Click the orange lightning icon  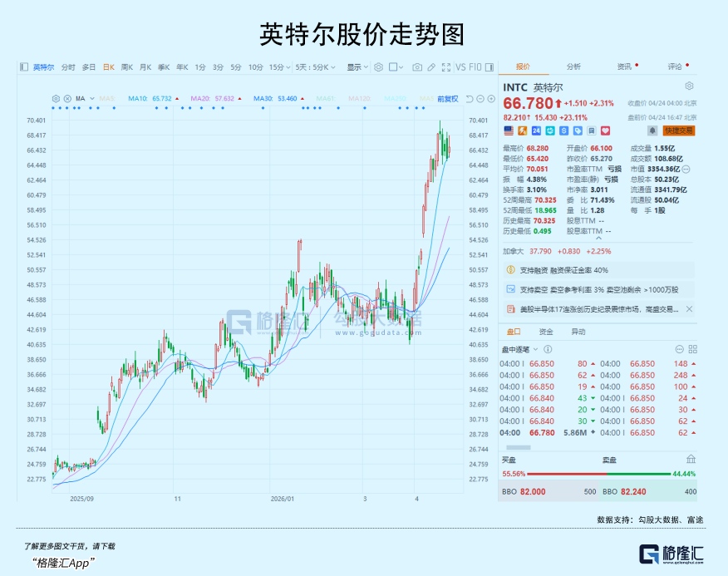(x=523, y=131)
